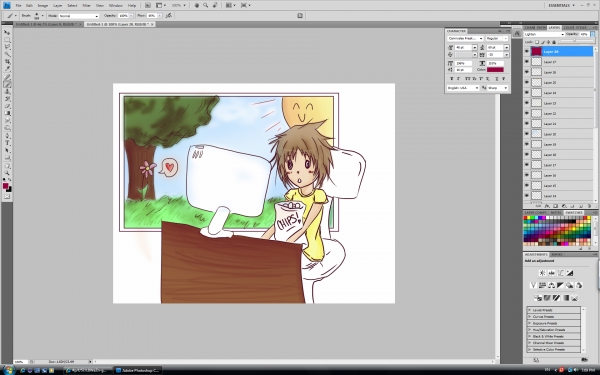Click Layer 28 red thumbnail
Screen dimensions: 600x375
pos(536,51)
